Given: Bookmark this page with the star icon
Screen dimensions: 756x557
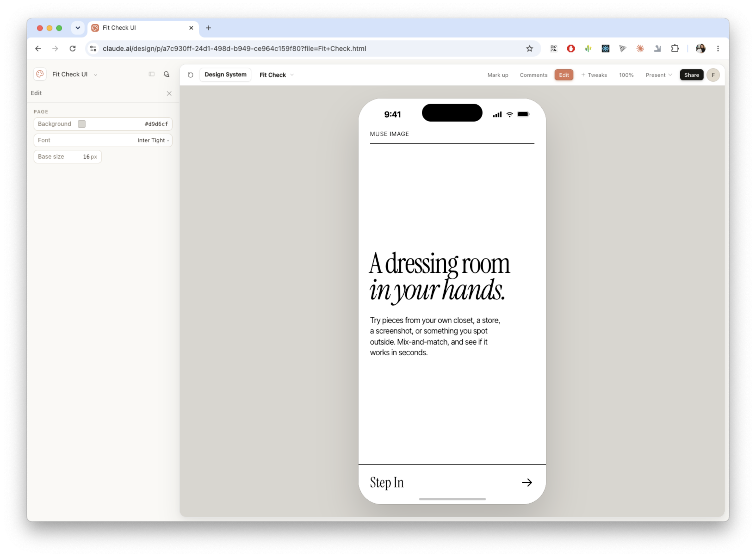Looking at the screenshot, I should [529, 49].
